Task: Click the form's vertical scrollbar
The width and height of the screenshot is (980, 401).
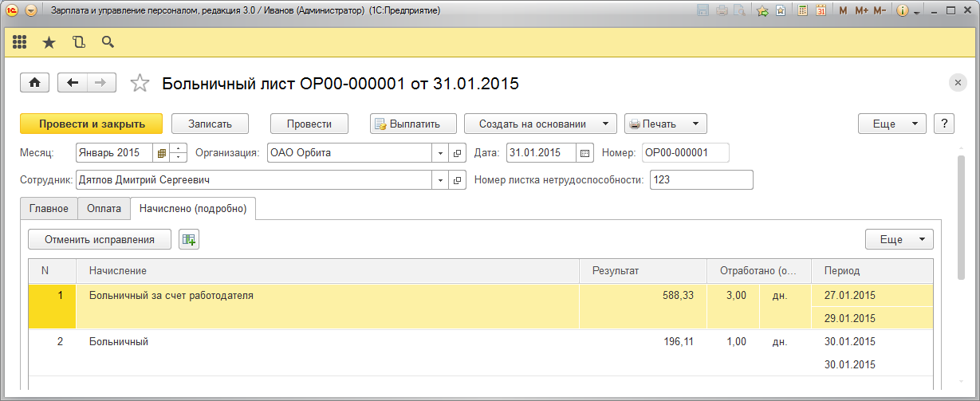Action: 961,218
